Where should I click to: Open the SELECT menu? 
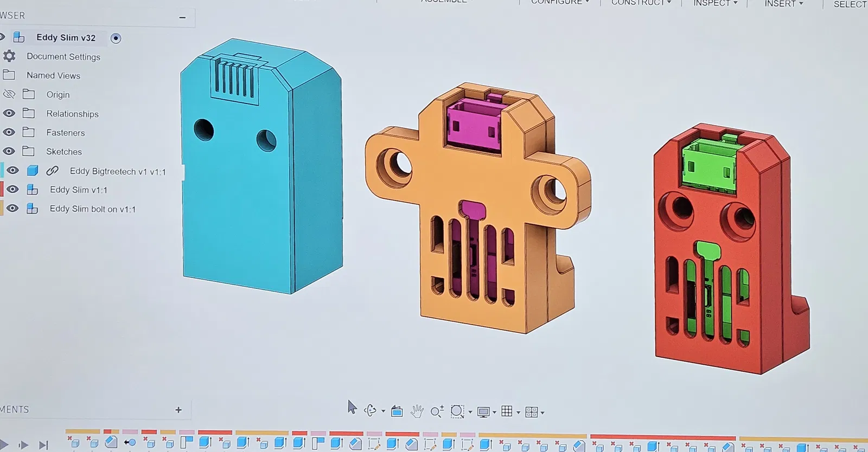coord(851,4)
